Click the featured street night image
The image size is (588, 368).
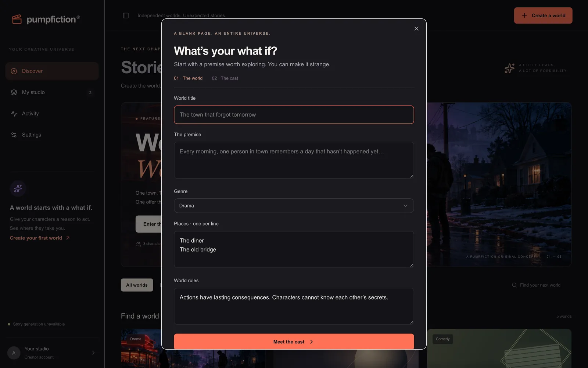tap(499, 184)
